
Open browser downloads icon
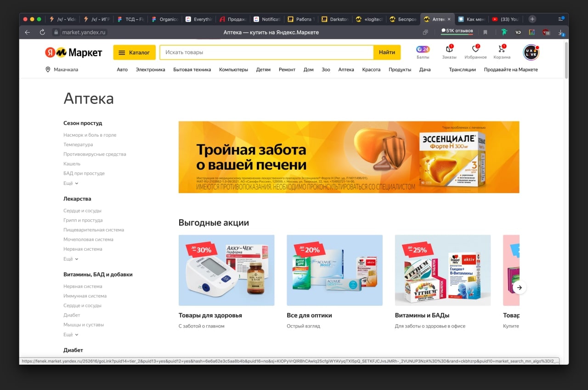[x=561, y=33]
